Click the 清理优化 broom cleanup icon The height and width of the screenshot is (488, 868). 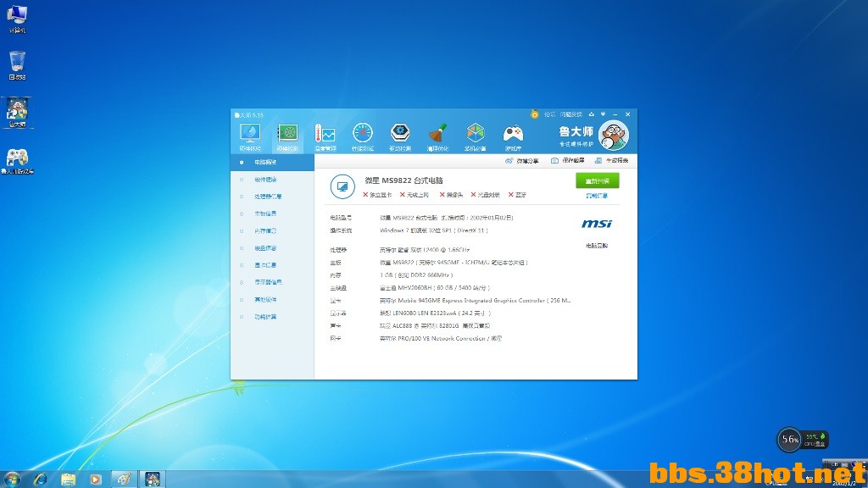(x=437, y=136)
